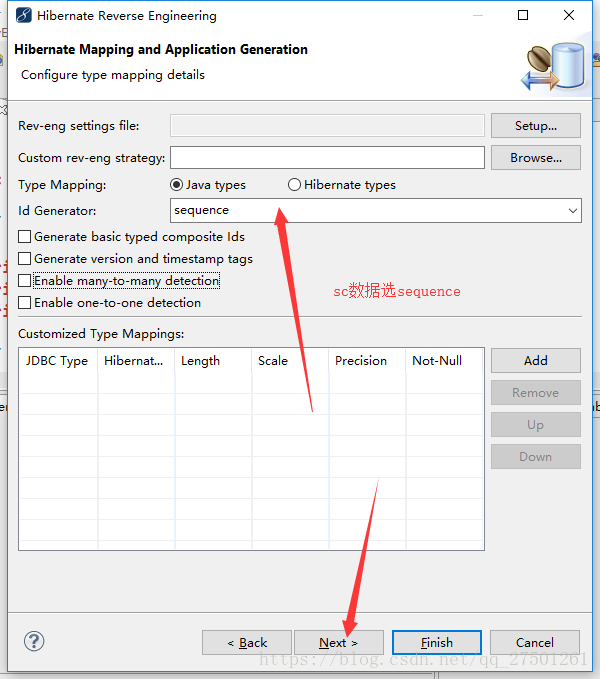Go to the Next wizard page
The height and width of the screenshot is (679, 600).
[x=339, y=643]
